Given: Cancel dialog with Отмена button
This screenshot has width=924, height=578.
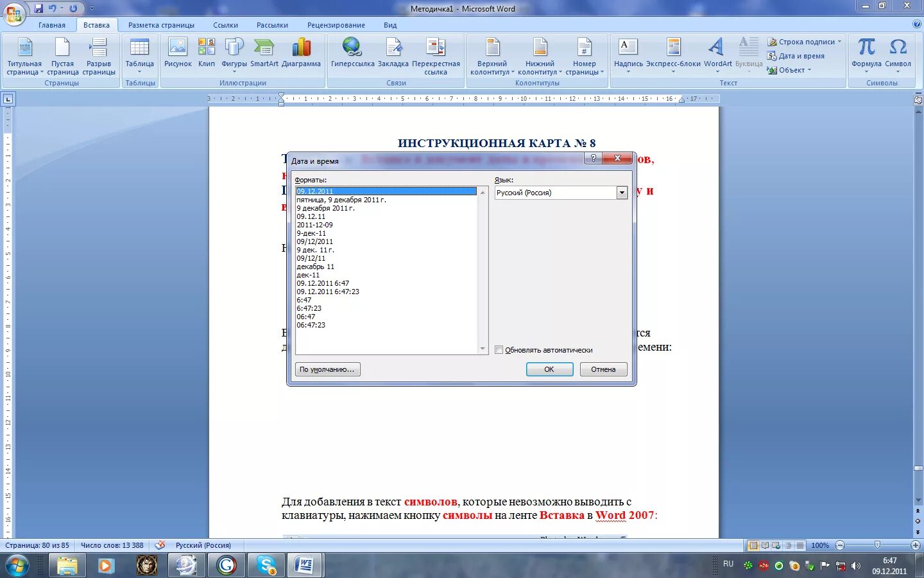Looking at the screenshot, I should 603,369.
